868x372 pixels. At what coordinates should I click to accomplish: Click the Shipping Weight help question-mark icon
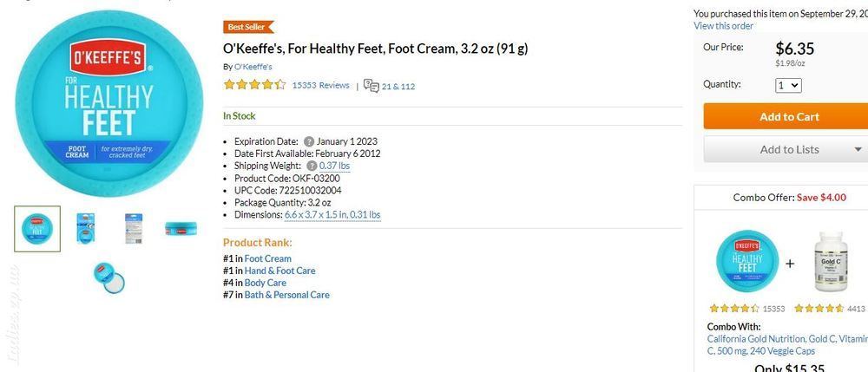312,166
